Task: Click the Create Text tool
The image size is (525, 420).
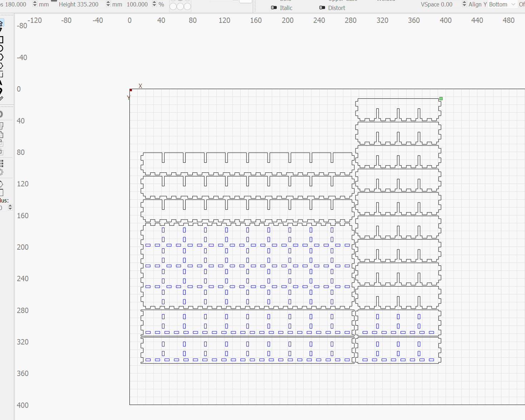Action: coord(1,83)
